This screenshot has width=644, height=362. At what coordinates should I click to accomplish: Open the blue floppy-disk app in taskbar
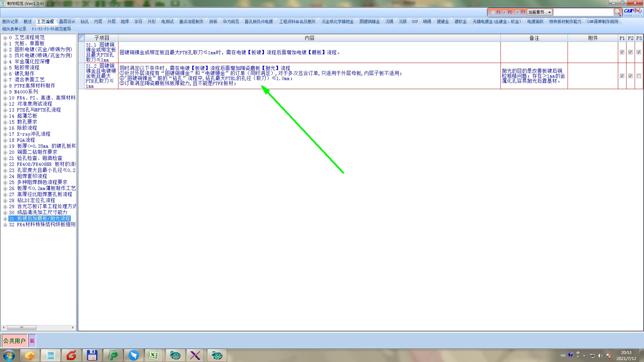tap(92, 355)
